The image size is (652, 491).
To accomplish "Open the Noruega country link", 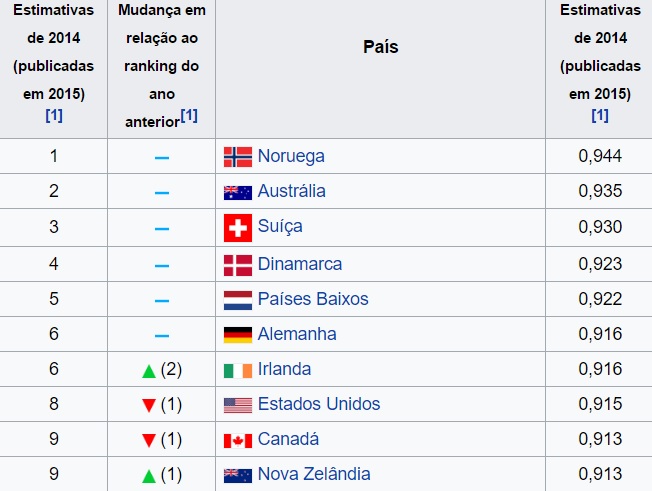I will tap(291, 156).
